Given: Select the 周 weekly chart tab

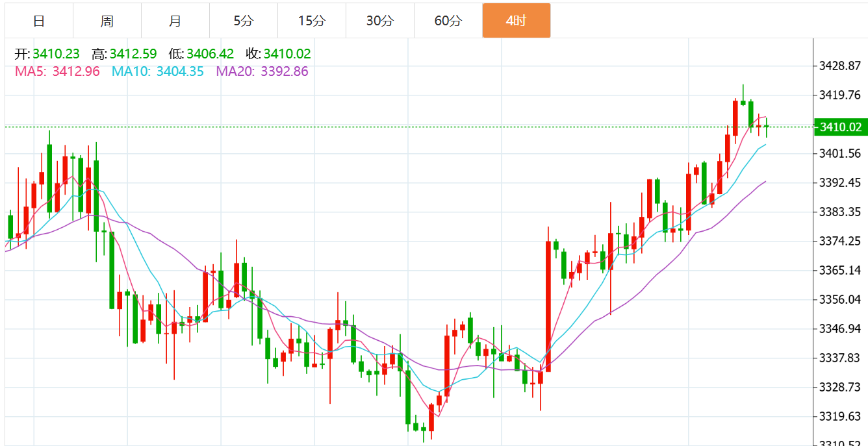Looking at the screenshot, I should pyautogui.click(x=107, y=21).
